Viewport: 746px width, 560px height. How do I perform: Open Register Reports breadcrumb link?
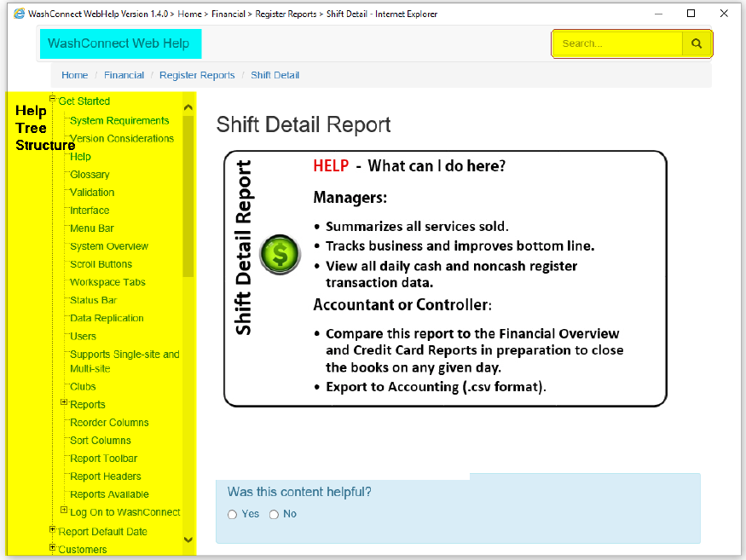[x=197, y=75]
